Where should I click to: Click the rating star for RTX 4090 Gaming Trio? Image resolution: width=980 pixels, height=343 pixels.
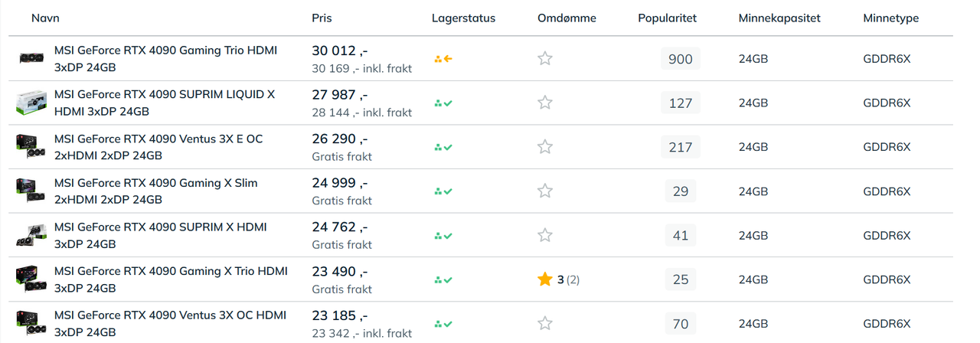(544, 58)
